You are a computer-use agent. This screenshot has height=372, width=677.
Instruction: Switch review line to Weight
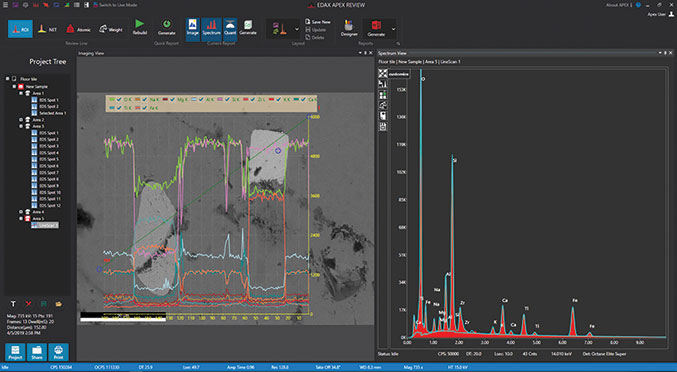111,29
